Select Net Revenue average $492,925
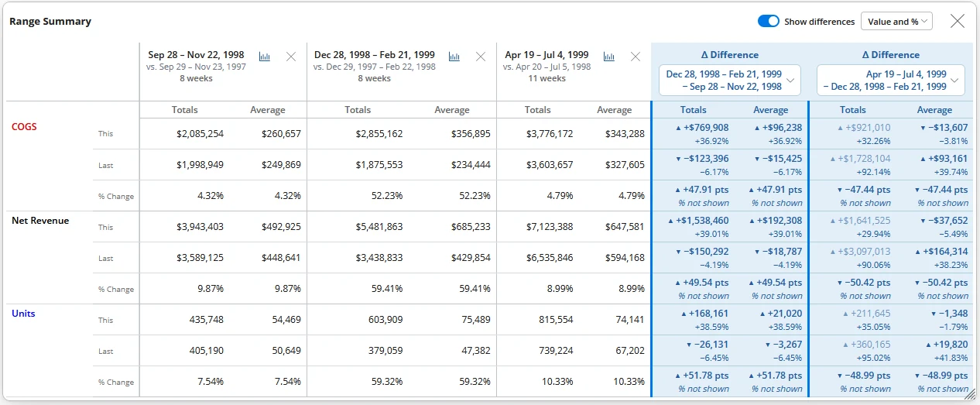Viewport: 980px width, 405px height. [281, 227]
